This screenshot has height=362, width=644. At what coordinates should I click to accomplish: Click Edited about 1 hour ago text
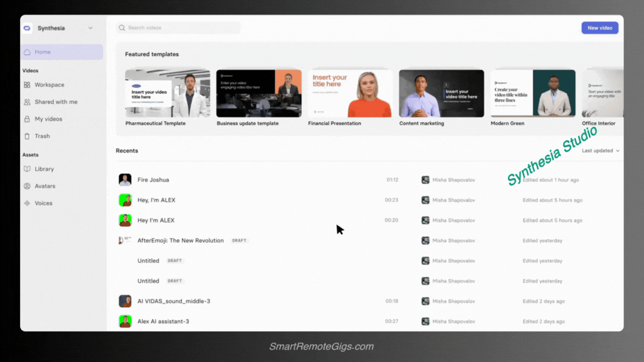tap(551, 180)
